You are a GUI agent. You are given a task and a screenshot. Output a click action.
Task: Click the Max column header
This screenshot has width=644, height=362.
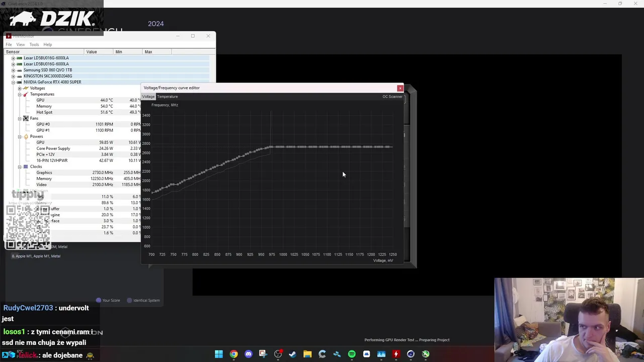pyautogui.click(x=156, y=52)
